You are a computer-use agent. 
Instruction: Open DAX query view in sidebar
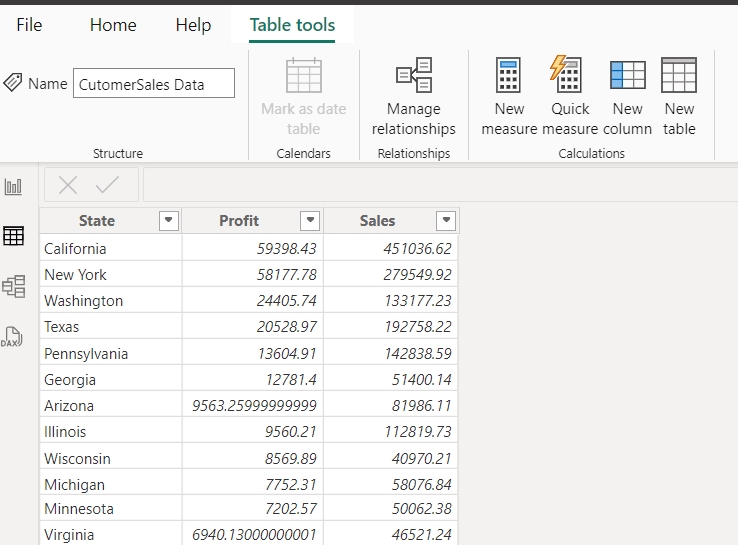click(x=14, y=337)
